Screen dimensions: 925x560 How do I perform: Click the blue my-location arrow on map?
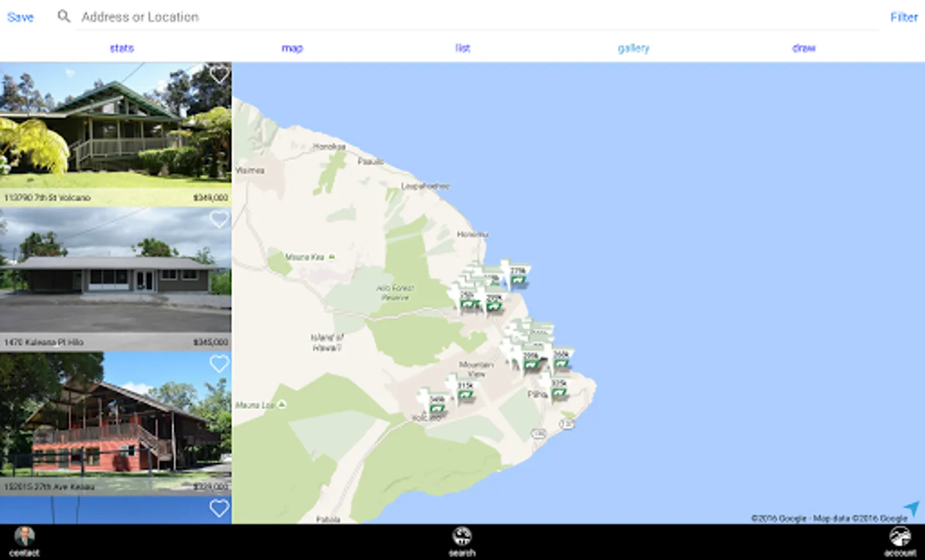[911, 508]
